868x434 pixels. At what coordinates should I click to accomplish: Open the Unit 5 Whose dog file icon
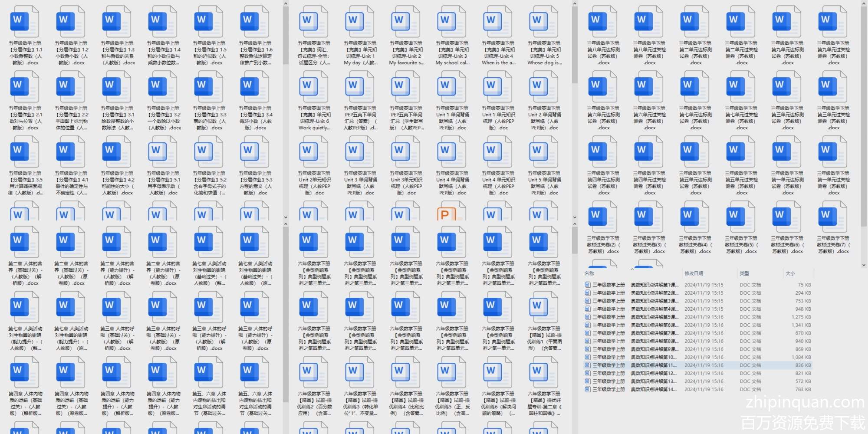pos(544,21)
